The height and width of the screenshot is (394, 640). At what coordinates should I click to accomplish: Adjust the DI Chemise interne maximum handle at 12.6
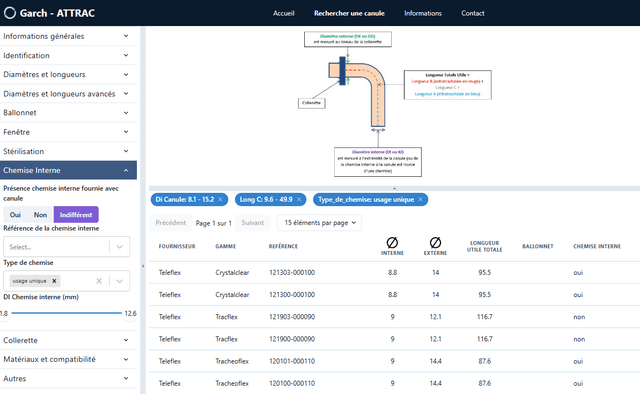[130, 314]
